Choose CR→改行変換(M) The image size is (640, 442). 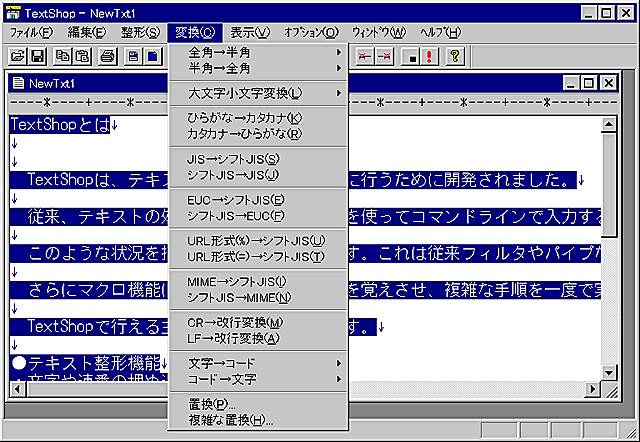(258, 322)
